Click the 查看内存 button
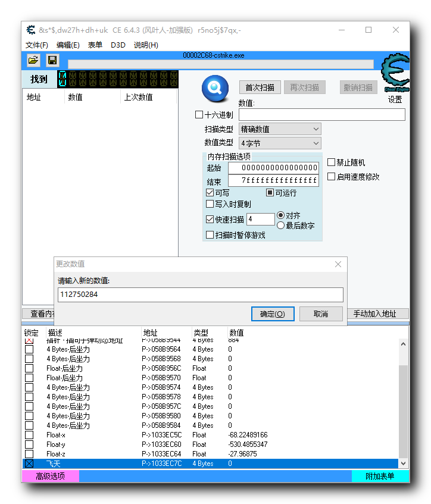This screenshot has height=504, width=431. coord(38,314)
